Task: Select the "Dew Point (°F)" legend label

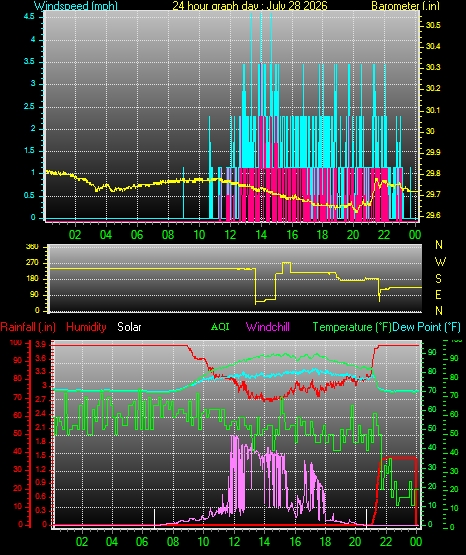Action: point(427,327)
